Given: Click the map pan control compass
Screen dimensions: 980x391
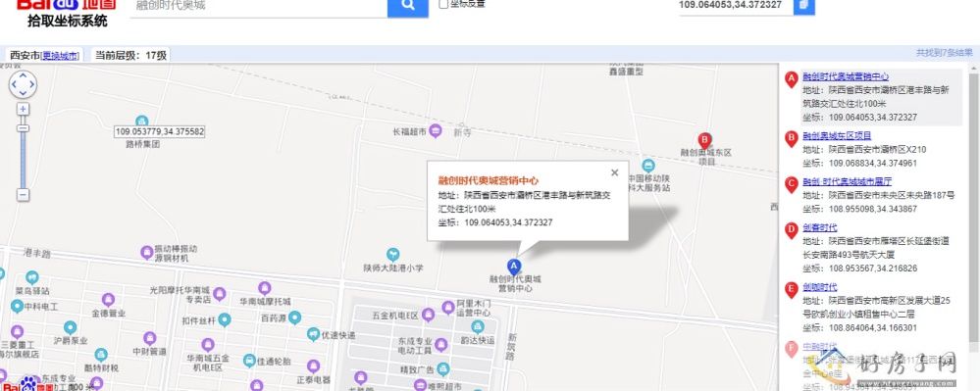Looking at the screenshot, I should (24, 84).
